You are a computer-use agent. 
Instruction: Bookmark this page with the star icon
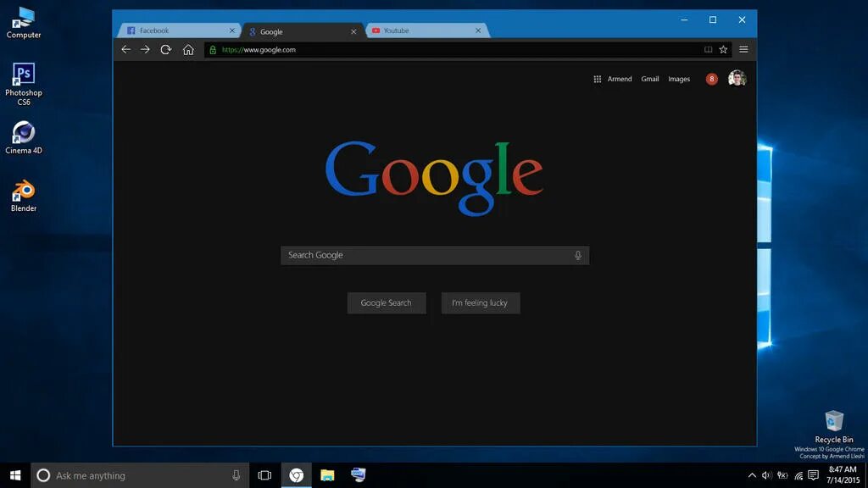click(x=723, y=50)
